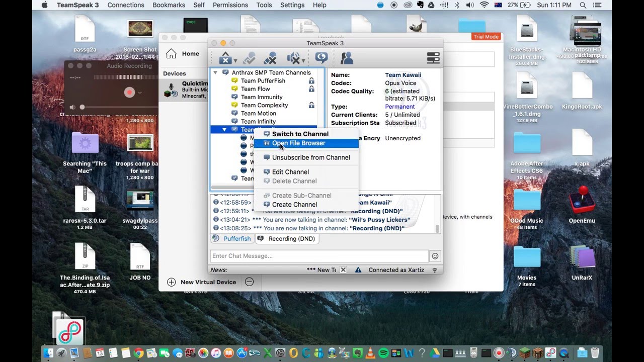Open options chevron next to record button
Viewport: 644px width, 362px height.
point(140,93)
